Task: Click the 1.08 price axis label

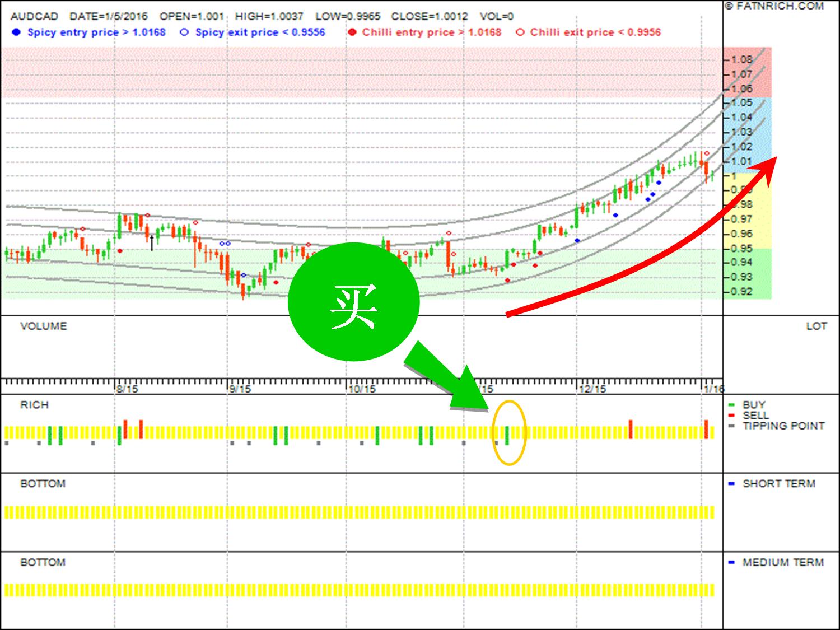Action: tap(741, 59)
